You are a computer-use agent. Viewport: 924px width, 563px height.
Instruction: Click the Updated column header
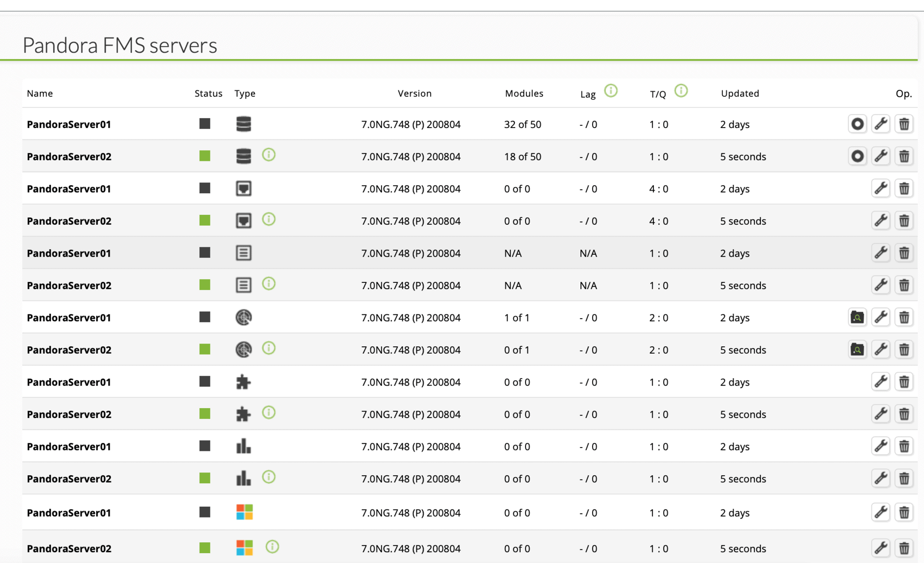click(x=740, y=93)
